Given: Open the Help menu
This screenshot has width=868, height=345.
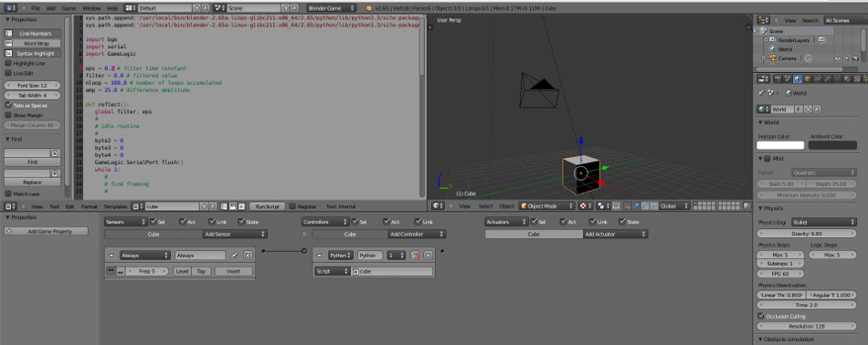Looking at the screenshot, I should pyautogui.click(x=112, y=9).
